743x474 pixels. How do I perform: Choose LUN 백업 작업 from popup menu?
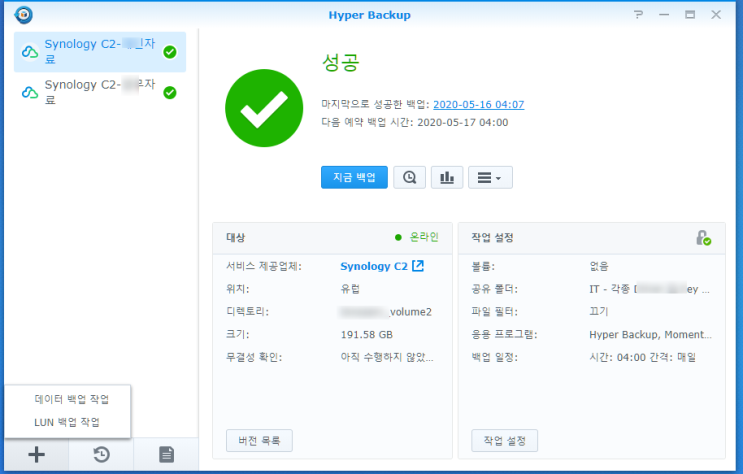[x=67, y=422]
